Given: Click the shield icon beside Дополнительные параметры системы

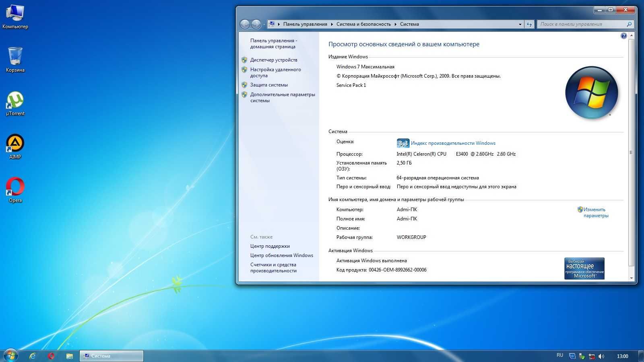Looking at the screenshot, I should click(x=244, y=95).
